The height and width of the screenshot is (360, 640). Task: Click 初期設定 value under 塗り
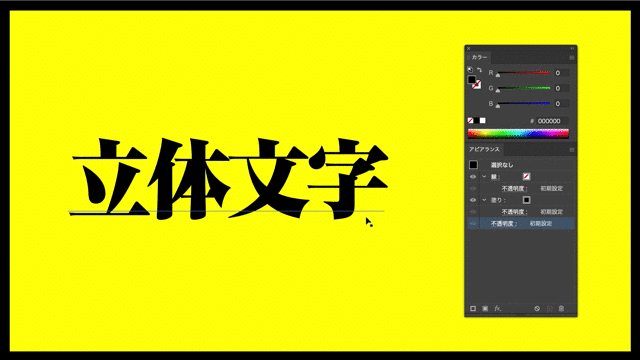[551, 212]
